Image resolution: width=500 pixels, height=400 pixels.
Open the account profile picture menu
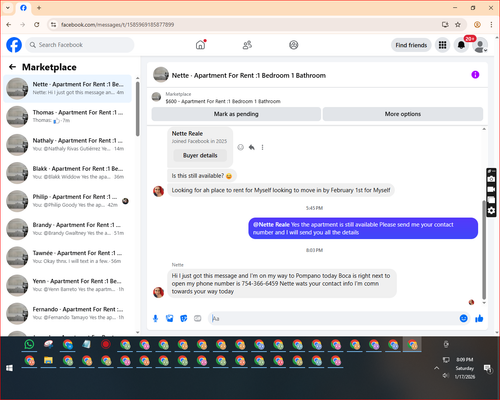tap(480, 45)
